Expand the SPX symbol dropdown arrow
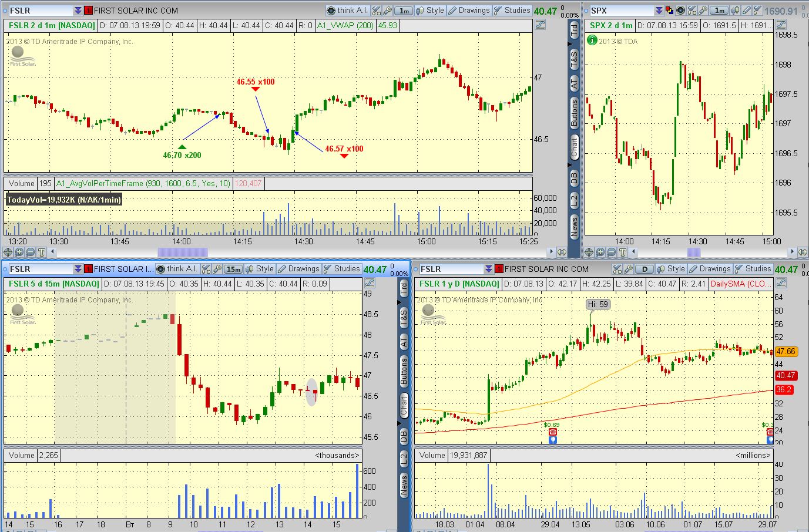 tap(659, 11)
